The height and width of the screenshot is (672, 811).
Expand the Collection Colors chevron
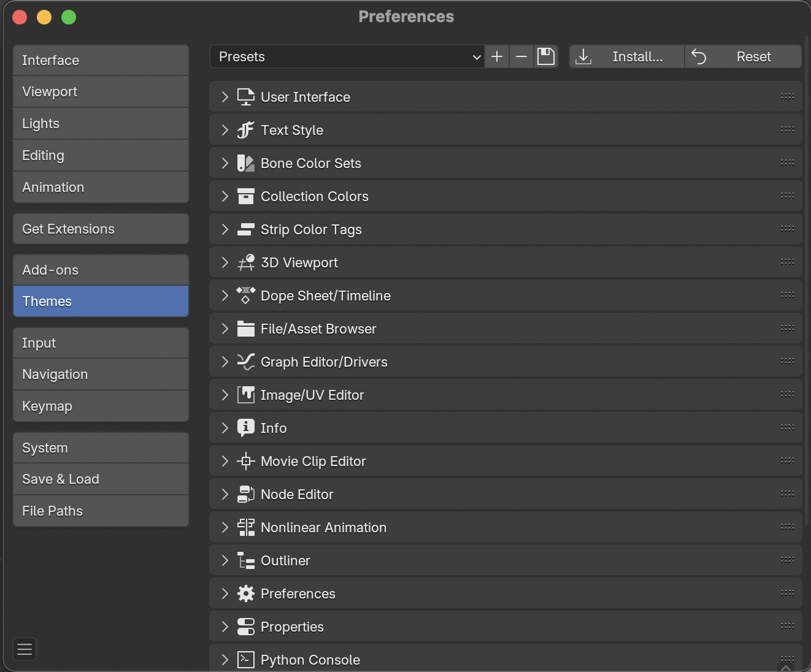(225, 196)
